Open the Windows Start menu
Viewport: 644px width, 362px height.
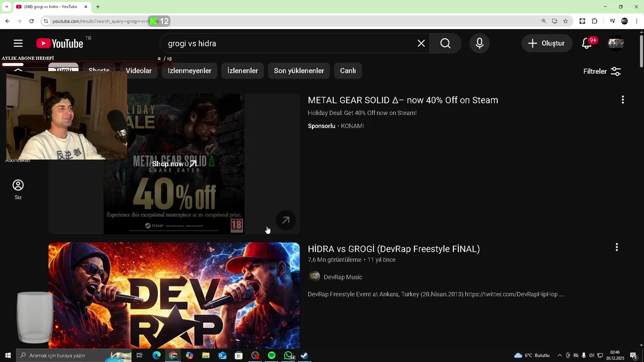(x=8, y=355)
